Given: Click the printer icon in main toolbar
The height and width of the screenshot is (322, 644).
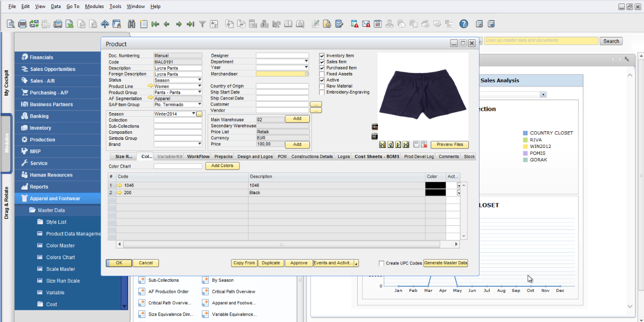Looking at the screenshot, I should (23, 24).
